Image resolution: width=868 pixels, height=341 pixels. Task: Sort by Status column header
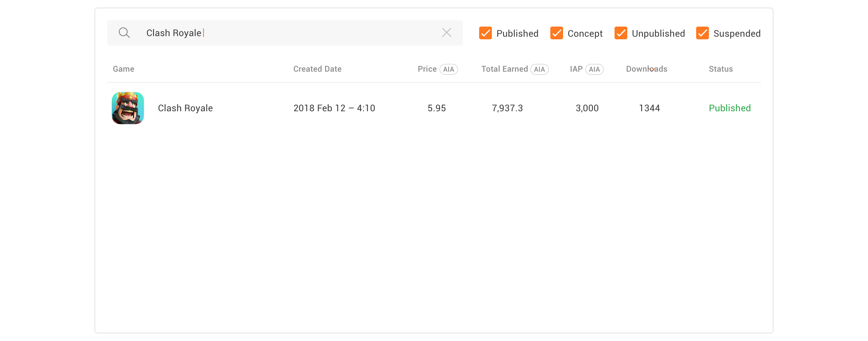pyautogui.click(x=720, y=69)
